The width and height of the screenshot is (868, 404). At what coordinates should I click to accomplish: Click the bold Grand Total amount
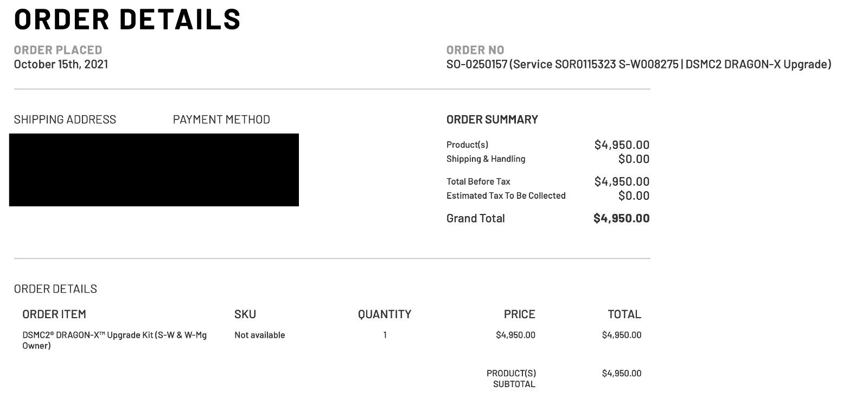tap(621, 218)
